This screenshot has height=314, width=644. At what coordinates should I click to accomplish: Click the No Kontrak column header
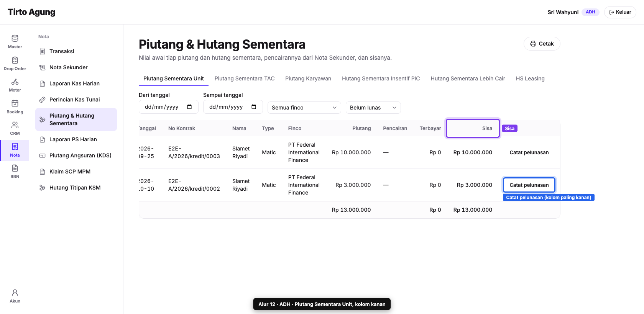pos(182,128)
